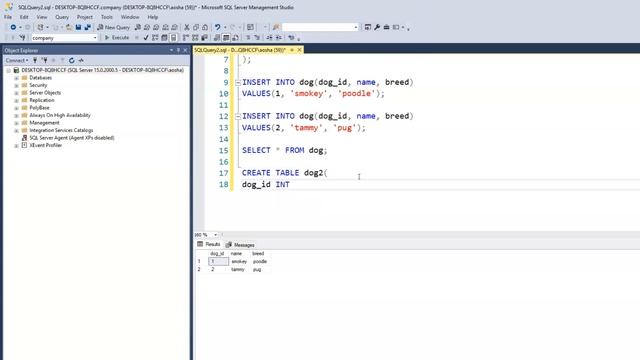Image resolution: width=640 pixels, height=360 pixels.
Task: Open the Tools menu
Action: tap(107, 17)
